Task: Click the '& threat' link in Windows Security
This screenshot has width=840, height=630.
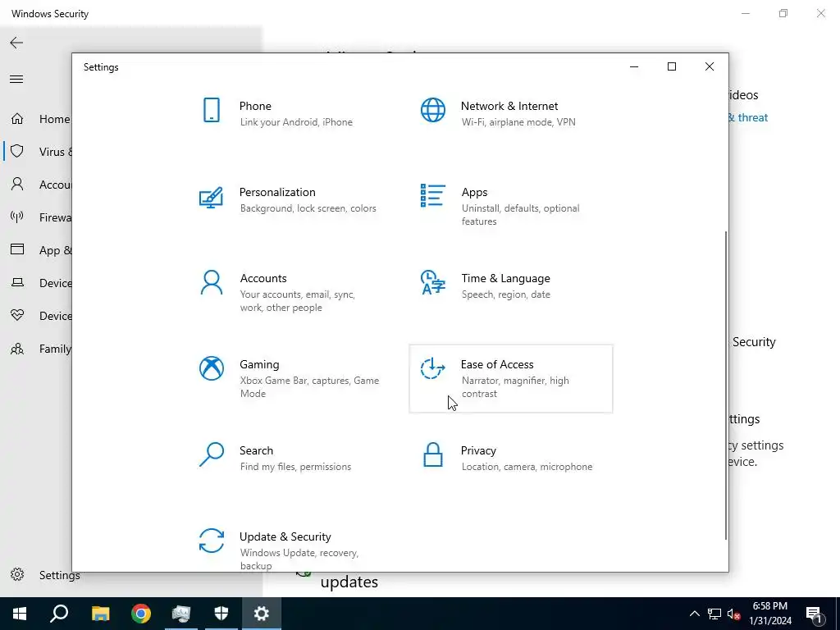Action: tap(747, 117)
